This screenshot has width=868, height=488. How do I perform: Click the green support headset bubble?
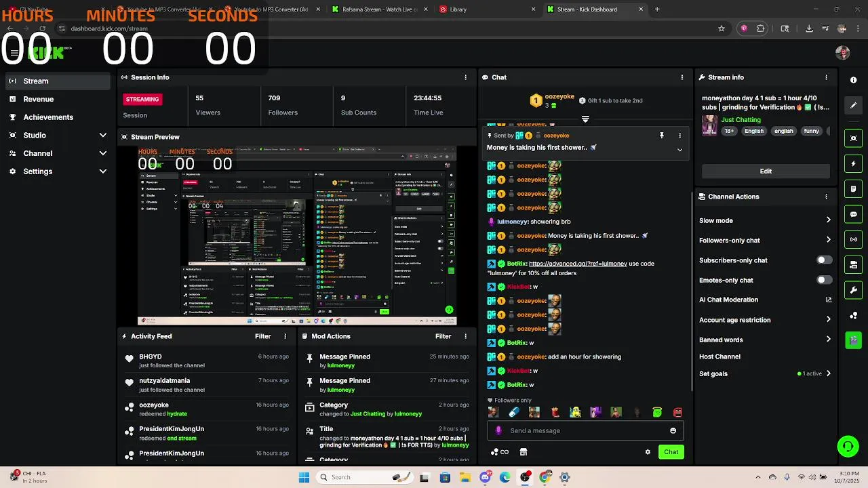(x=848, y=446)
